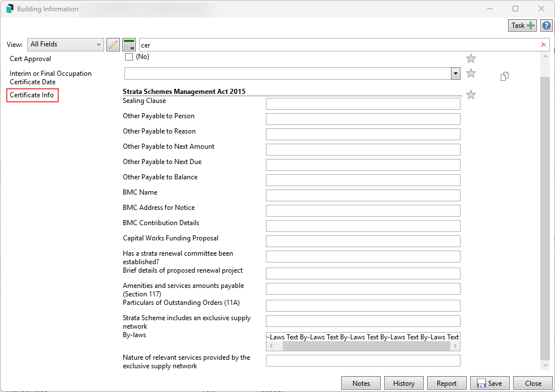Click the Task add button
This screenshot has width=555, height=392.
click(x=522, y=25)
